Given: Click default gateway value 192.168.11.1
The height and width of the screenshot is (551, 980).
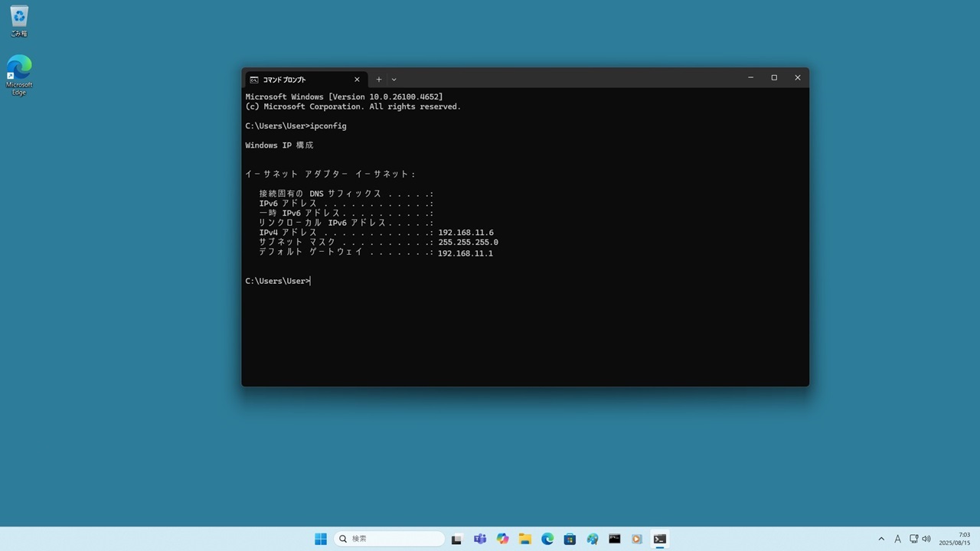Looking at the screenshot, I should coord(465,253).
